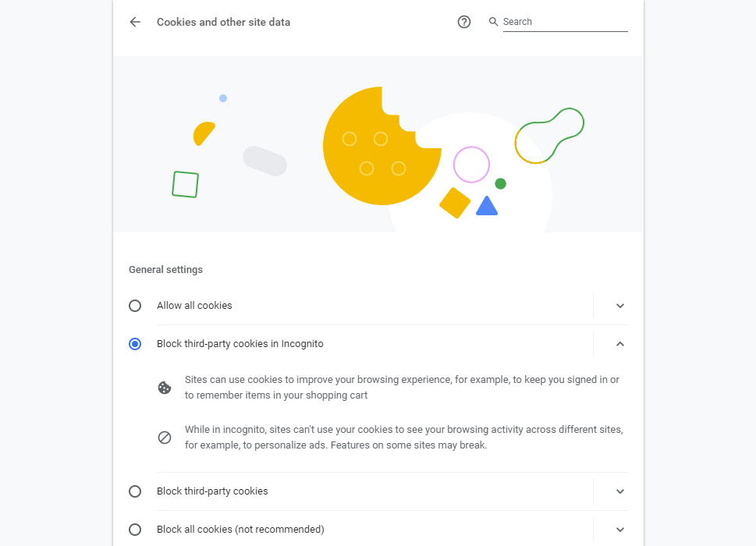The height and width of the screenshot is (546, 756).
Task: Go back using the arrow icon
Action: (135, 22)
